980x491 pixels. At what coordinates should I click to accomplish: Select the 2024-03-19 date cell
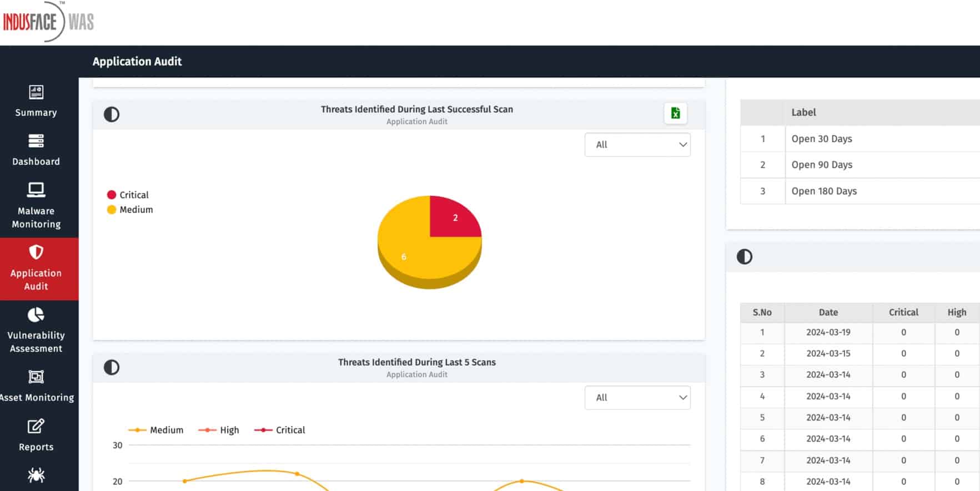[828, 332]
